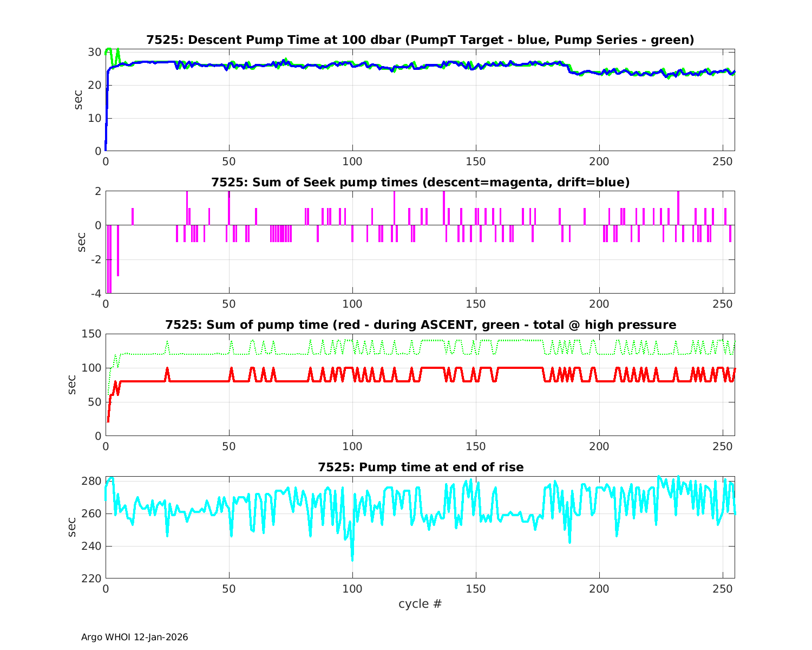Click the Argo WHOI 12-Jan-2026 footer text
The height and width of the screenshot is (650, 812).
[134, 638]
